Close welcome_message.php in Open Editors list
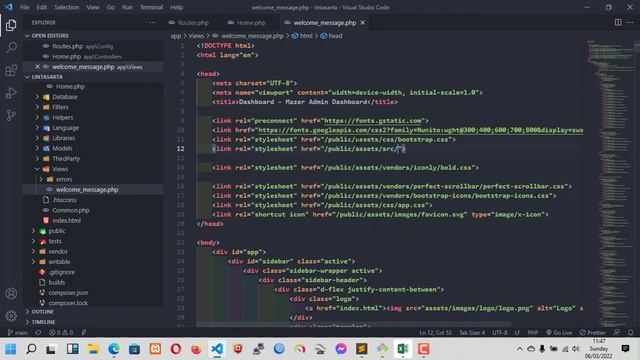 (x=37, y=67)
